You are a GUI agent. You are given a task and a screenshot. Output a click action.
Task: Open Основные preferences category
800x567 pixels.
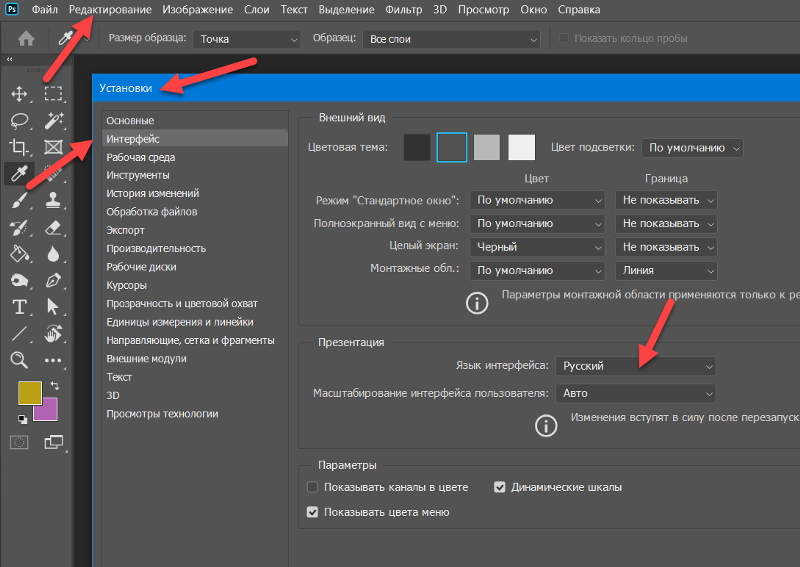(x=195, y=120)
